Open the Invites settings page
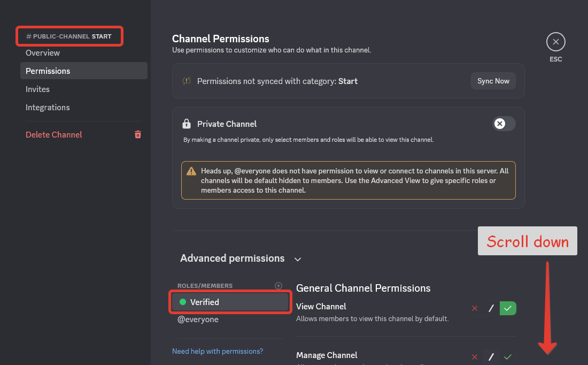588x365 pixels. [37, 89]
